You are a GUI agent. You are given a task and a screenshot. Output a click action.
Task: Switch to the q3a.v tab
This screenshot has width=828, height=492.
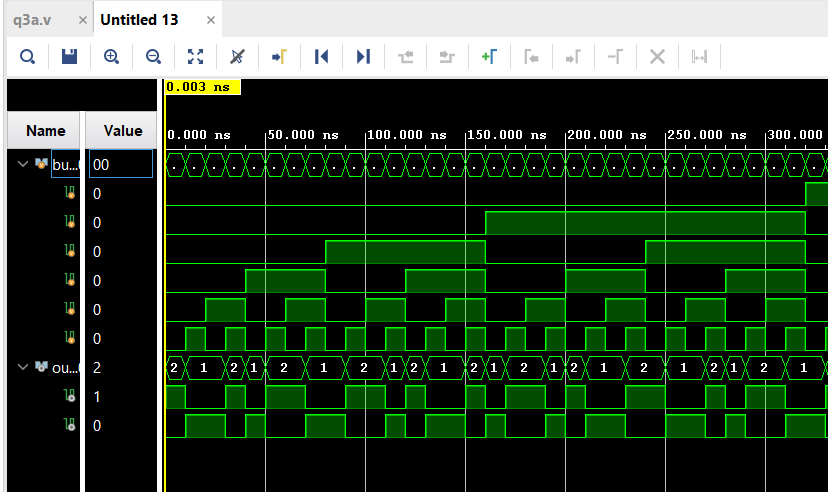(x=33, y=20)
